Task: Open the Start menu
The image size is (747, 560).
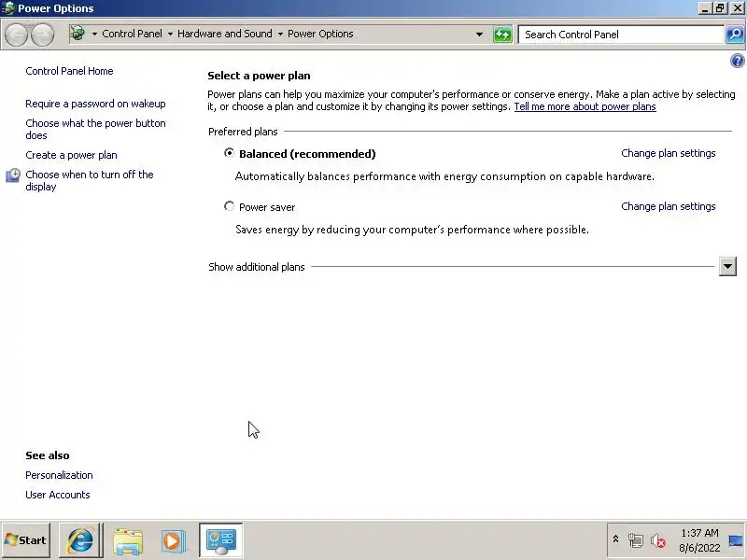Action: click(26, 540)
